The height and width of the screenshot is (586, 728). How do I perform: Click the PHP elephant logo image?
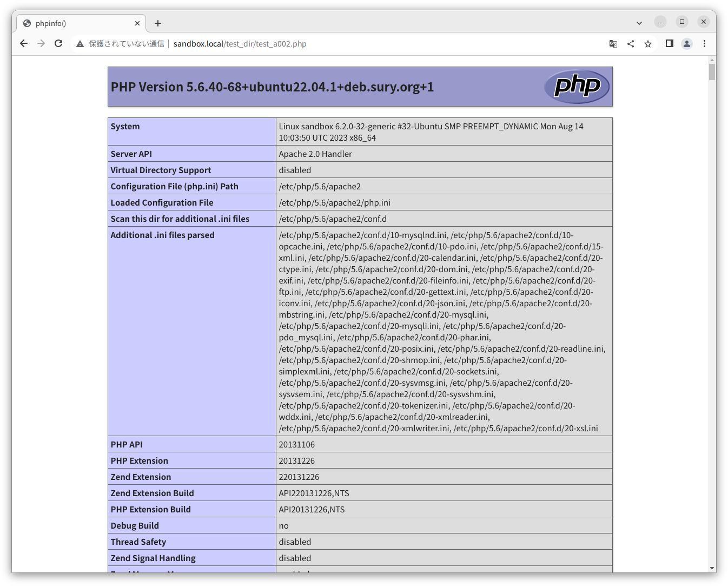click(577, 86)
